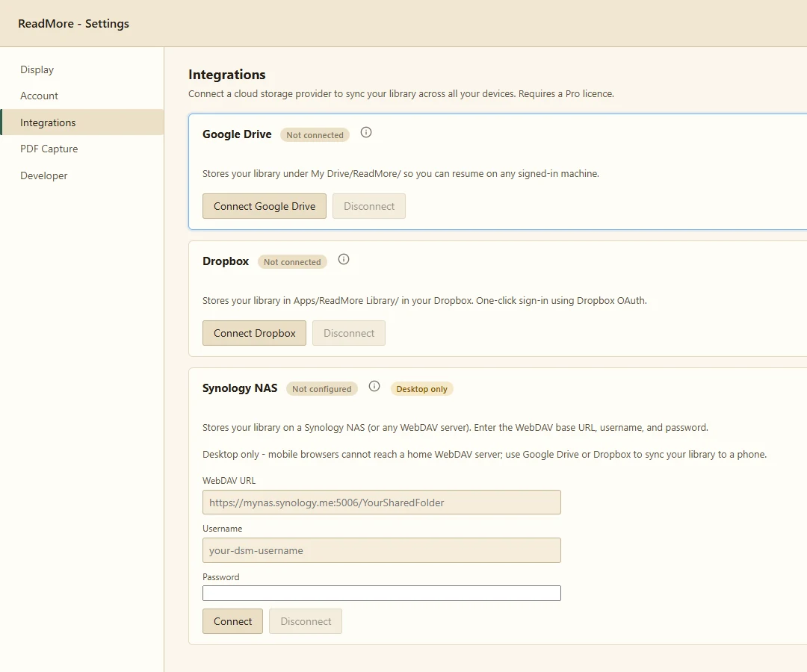
Task: Click the 'Requires a Pro licence' description line
Action: coord(401,93)
